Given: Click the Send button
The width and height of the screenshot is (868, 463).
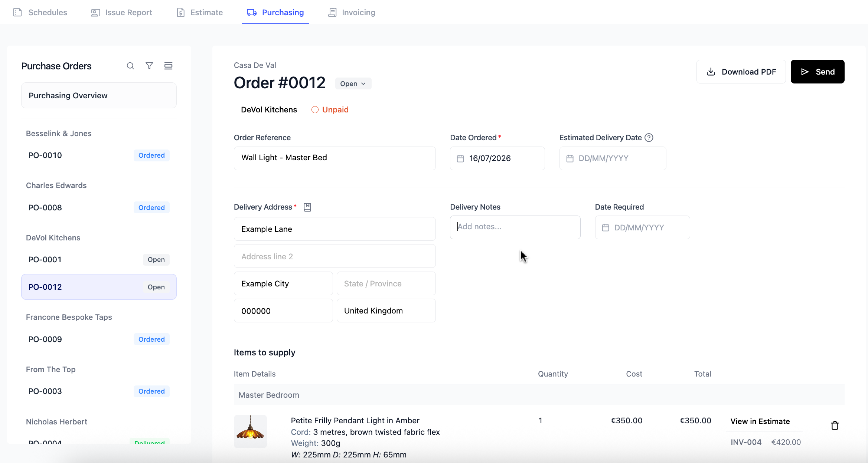Looking at the screenshot, I should pos(818,72).
